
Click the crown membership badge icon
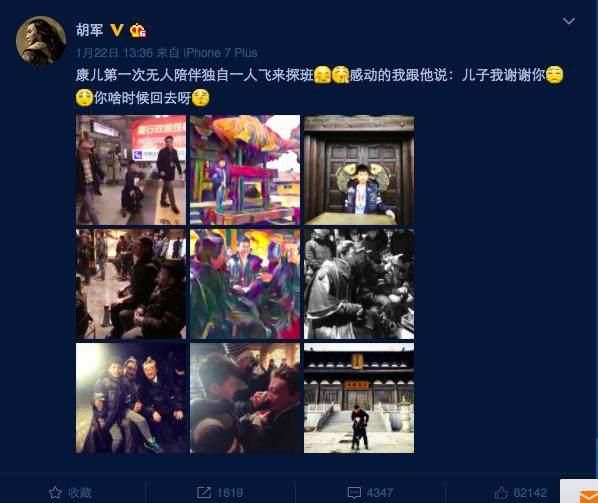pyautogui.click(x=138, y=30)
